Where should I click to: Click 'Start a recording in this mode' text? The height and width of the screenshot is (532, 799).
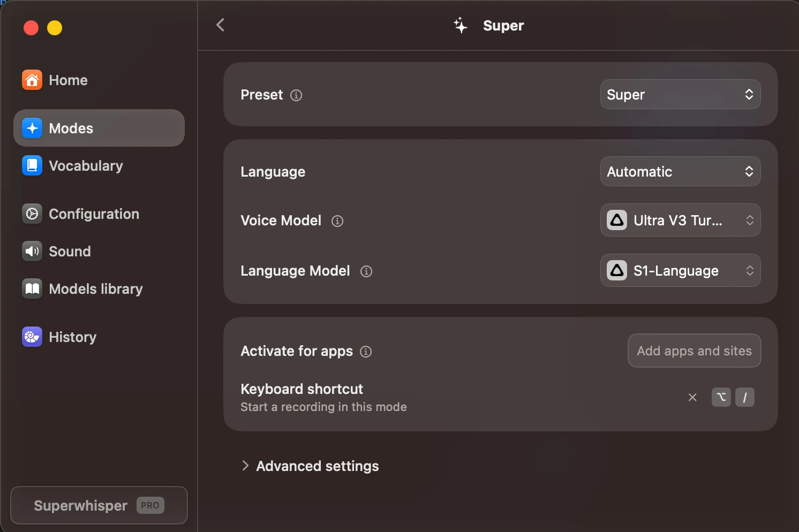coord(323,407)
